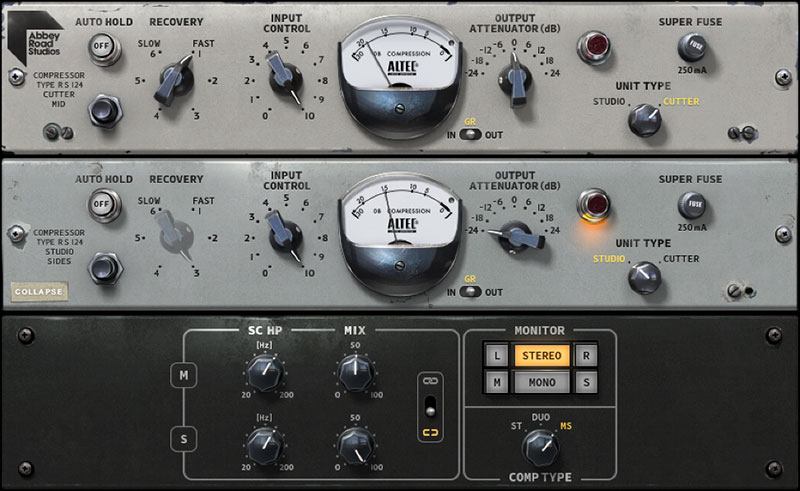Screen dimensions: 800x491
Task: Set Input Control to 10 on Mid unit
Action: coord(309,116)
